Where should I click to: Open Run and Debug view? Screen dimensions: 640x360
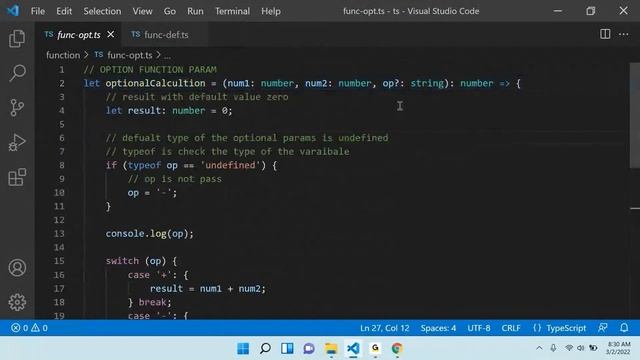17,142
